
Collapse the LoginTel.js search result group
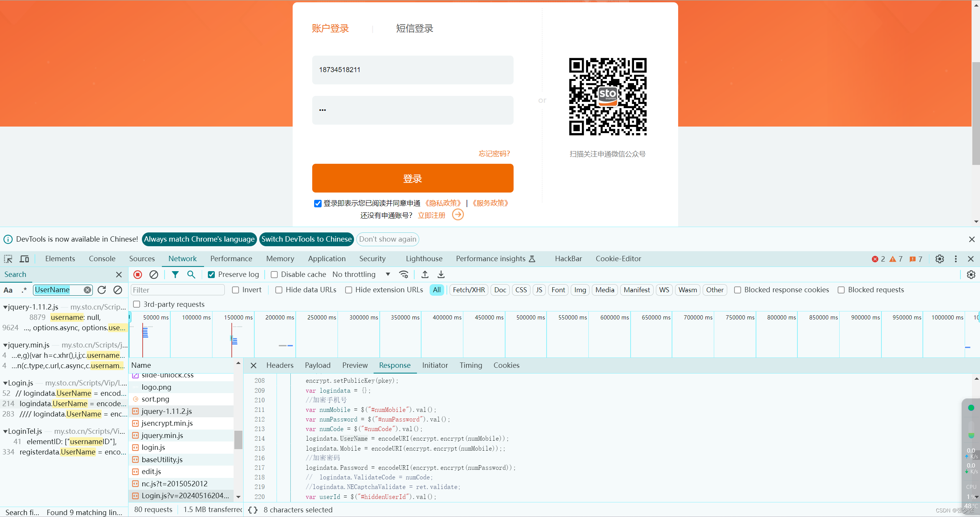(5, 431)
